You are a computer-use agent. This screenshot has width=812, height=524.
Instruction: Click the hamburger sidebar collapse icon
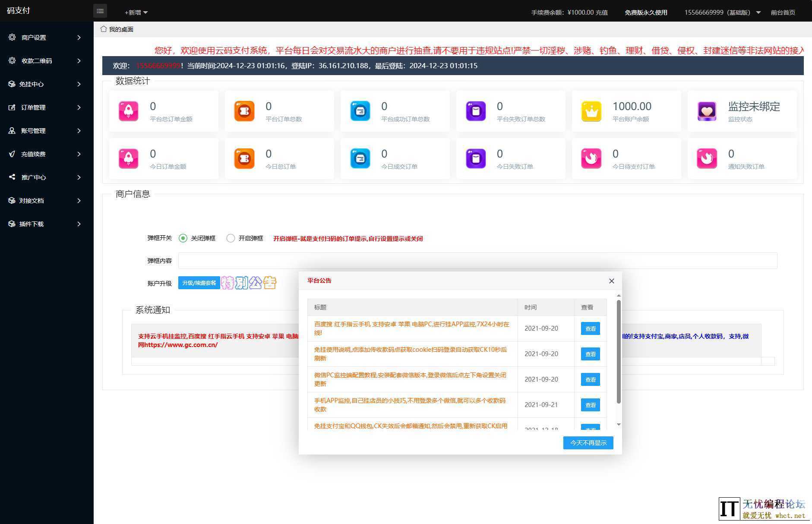(x=100, y=11)
